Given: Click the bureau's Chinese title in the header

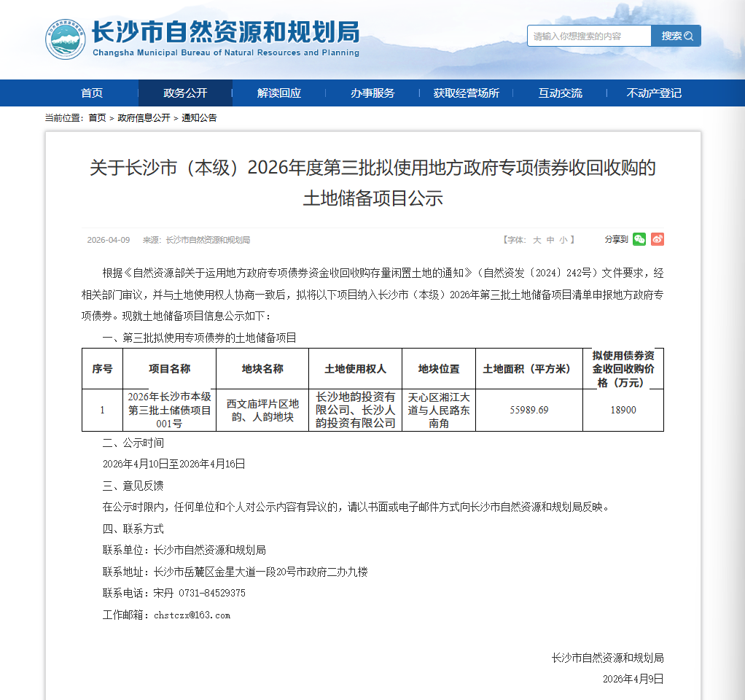Looking at the screenshot, I should click(x=225, y=32).
